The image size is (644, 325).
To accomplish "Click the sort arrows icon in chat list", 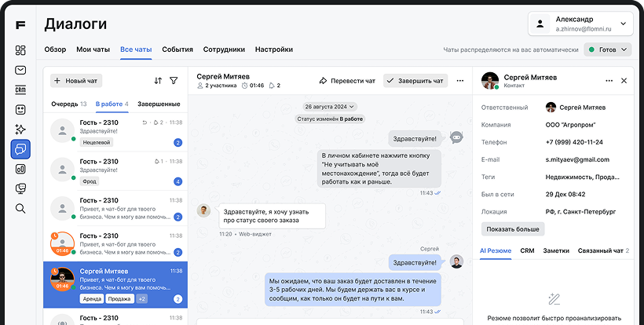I will pyautogui.click(x=158, y=81).
